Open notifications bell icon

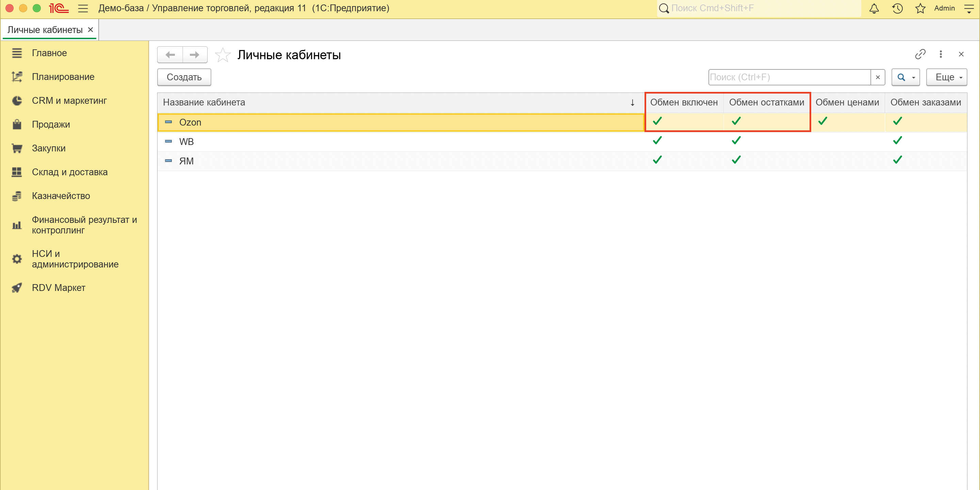coord(874,9)
